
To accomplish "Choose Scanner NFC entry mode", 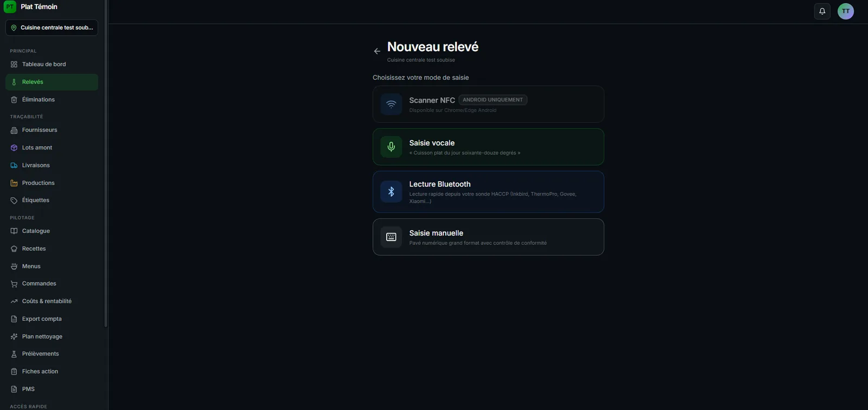I will coord(488,104).
